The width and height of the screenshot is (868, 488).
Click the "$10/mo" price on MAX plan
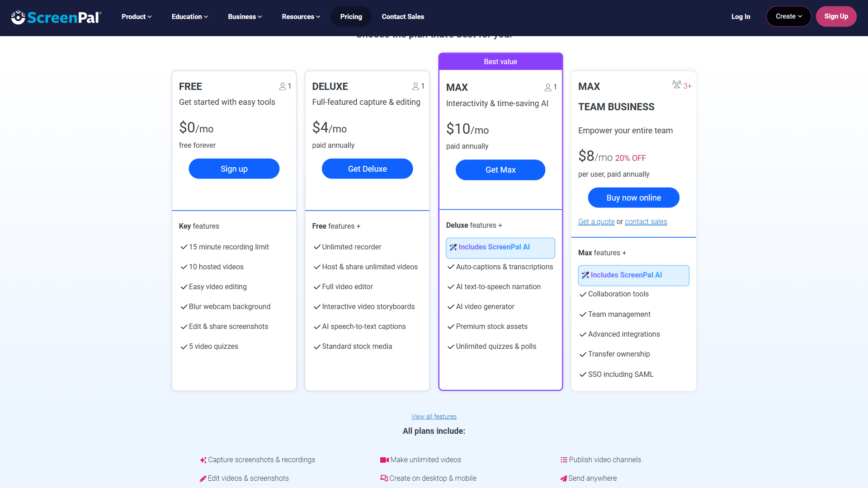coord(467,129)
